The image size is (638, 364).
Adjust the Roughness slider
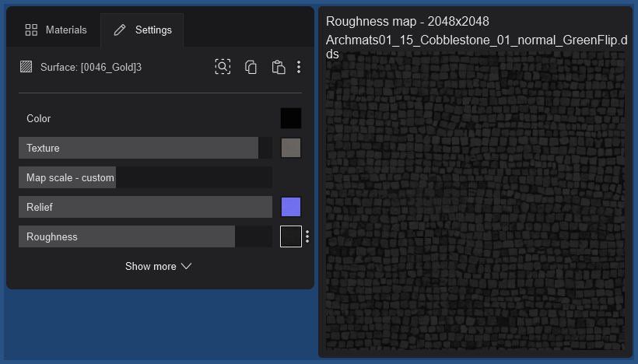click(x=145, y=236)
